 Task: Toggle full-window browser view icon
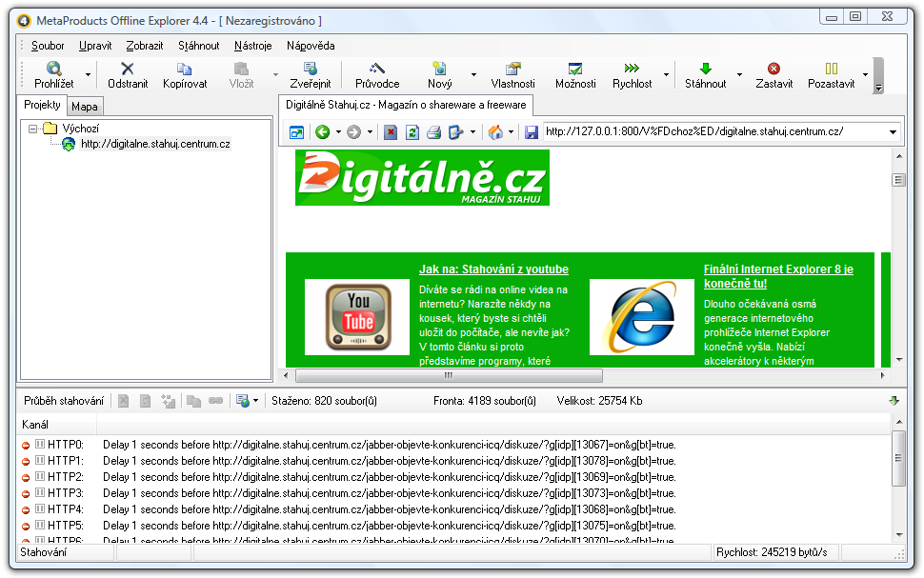point(296,132)
